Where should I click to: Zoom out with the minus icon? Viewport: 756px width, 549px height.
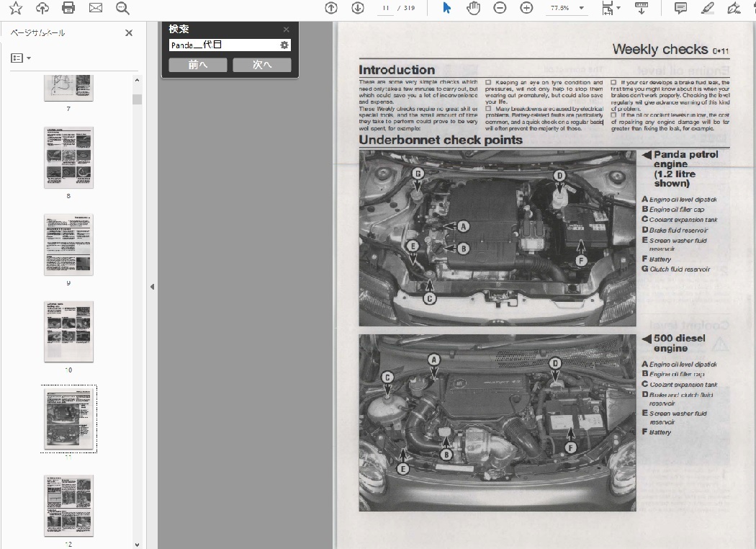point(500,8)
